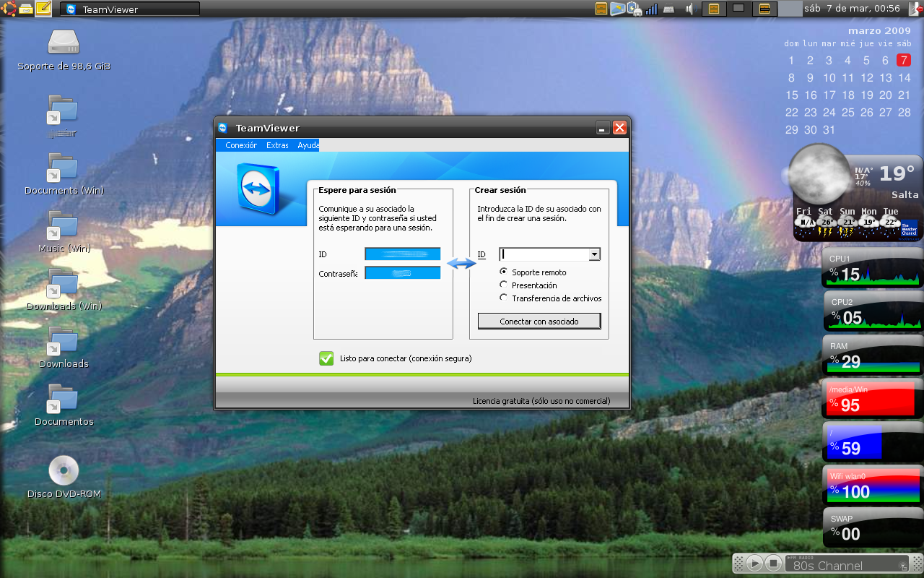924x578 pixels.
Task: Click the green checkmark status icon
Action: tap(326, 358)
